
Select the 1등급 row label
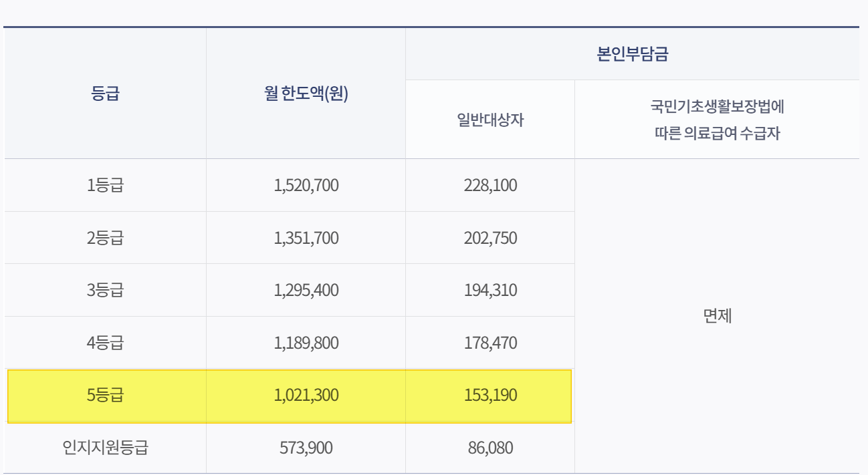(104, 185)
